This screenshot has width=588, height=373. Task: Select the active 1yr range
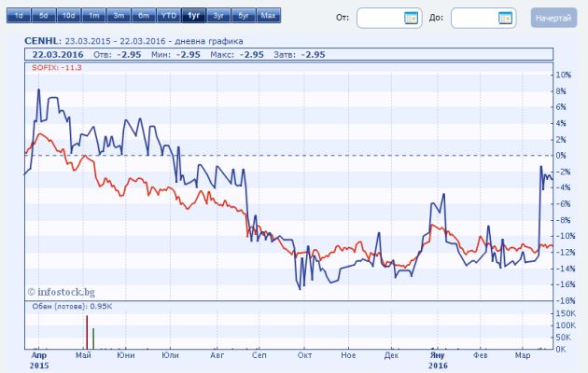click(x=193, y=16)
